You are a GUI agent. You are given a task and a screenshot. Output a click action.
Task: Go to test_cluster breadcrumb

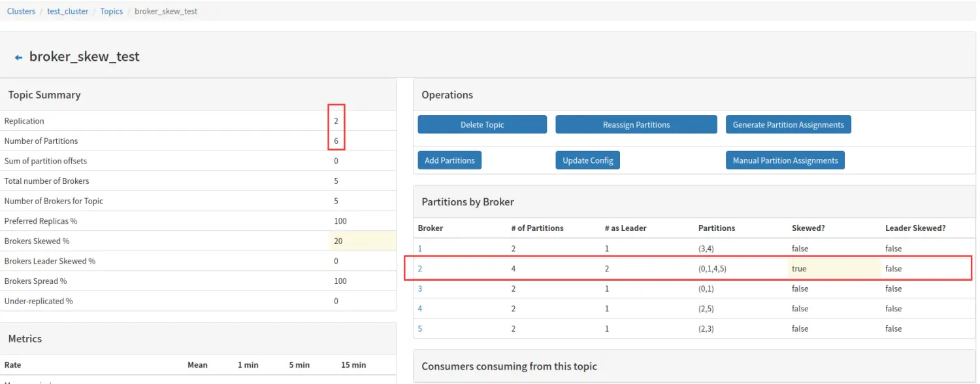click(68, 11)
